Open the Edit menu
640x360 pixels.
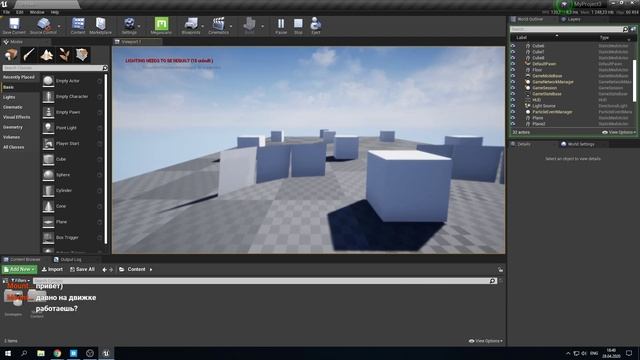click(x=19, y=12)
